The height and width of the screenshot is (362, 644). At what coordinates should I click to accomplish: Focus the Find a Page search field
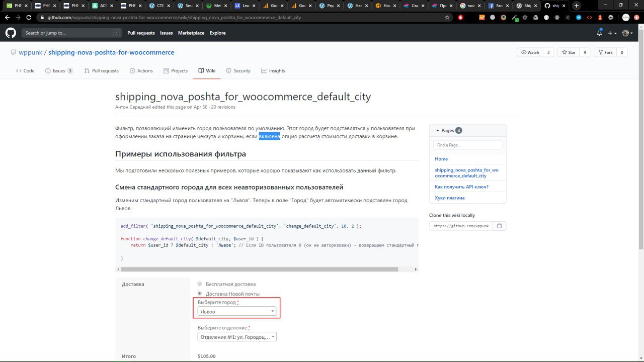(x=467, y=145)
